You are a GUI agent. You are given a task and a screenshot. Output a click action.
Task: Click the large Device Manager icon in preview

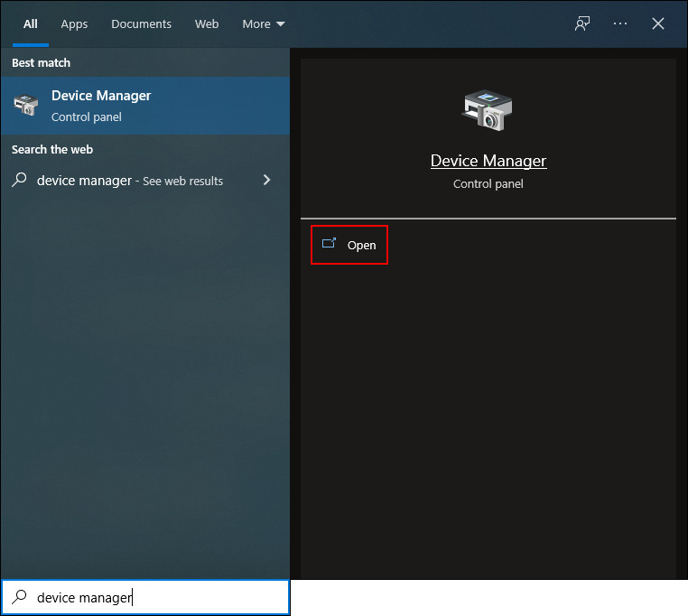click(487, 110)
